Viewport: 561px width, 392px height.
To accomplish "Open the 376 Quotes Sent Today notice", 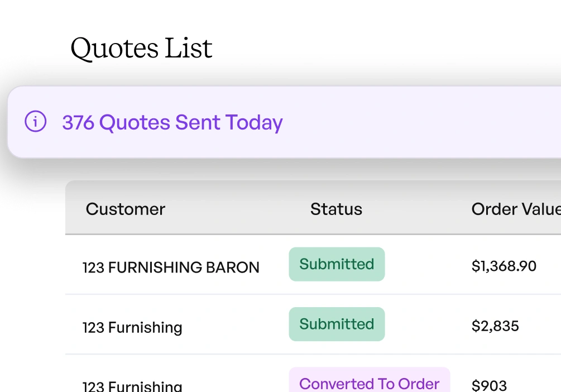I will (x=172, y=122).
